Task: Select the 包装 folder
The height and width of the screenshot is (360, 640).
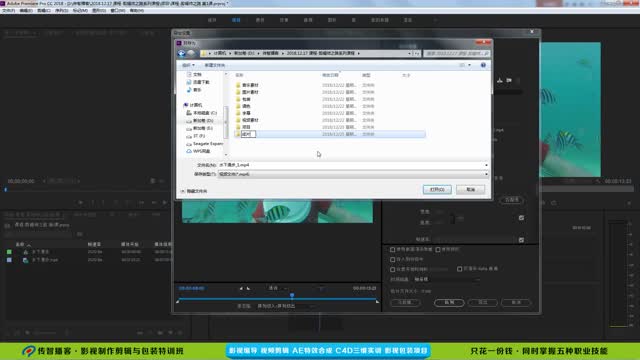Action: point(243,99)
